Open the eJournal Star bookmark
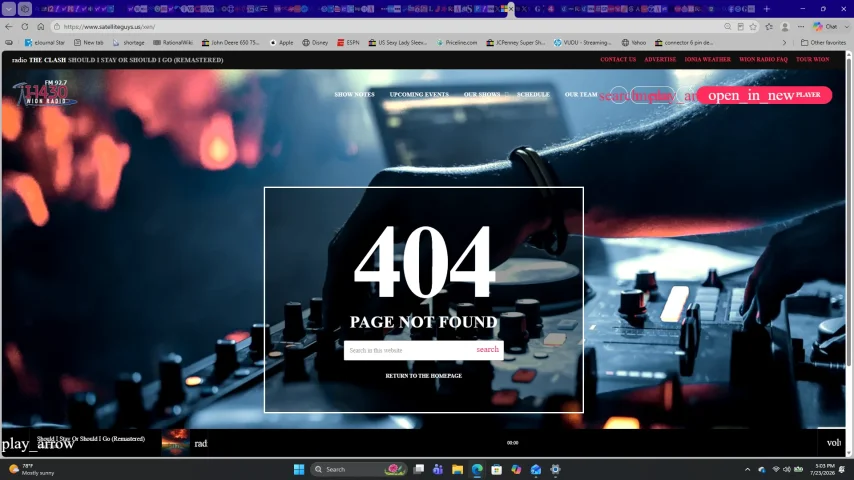 (44, 42)
